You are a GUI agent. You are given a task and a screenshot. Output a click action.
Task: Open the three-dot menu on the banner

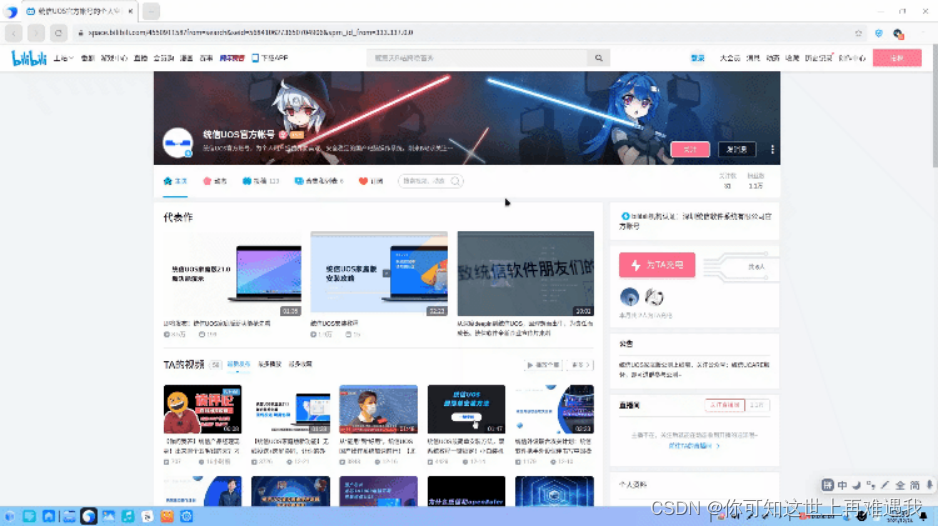772,150
